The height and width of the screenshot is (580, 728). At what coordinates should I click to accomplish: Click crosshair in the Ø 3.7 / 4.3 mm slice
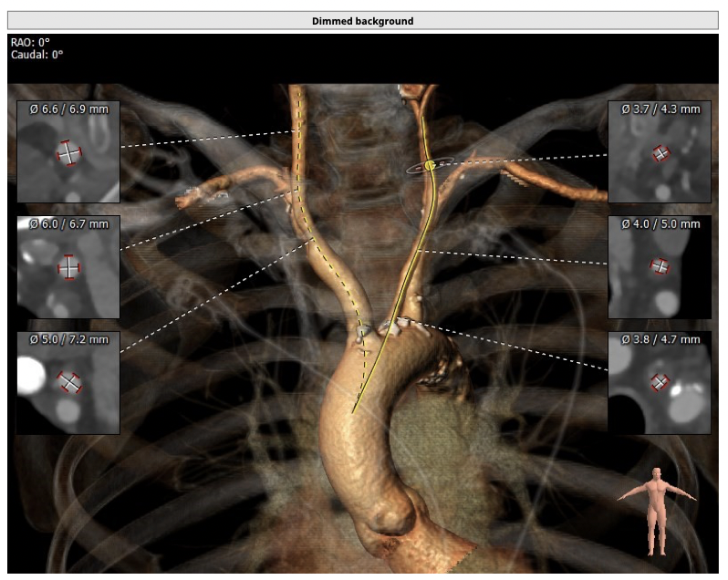660,154
